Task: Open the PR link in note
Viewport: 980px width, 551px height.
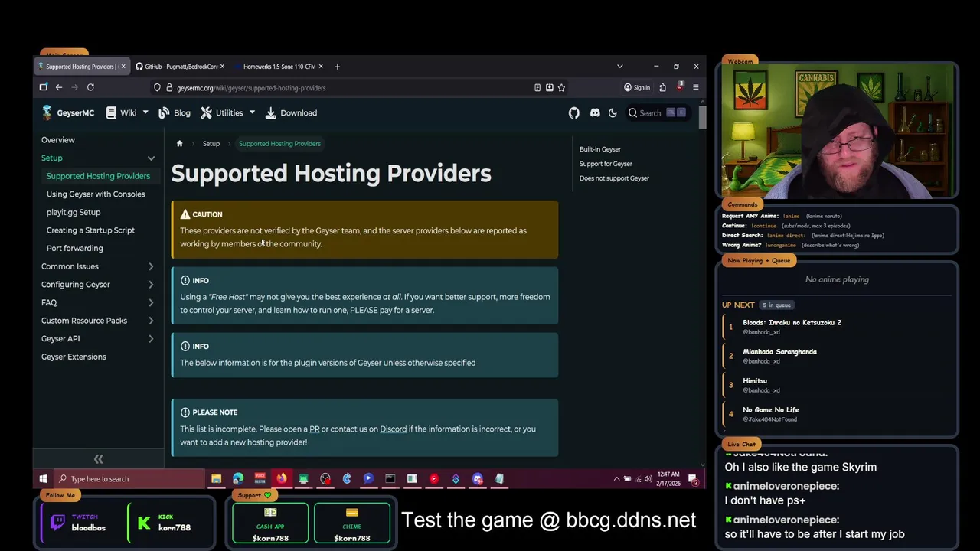Action: point(314,429)
